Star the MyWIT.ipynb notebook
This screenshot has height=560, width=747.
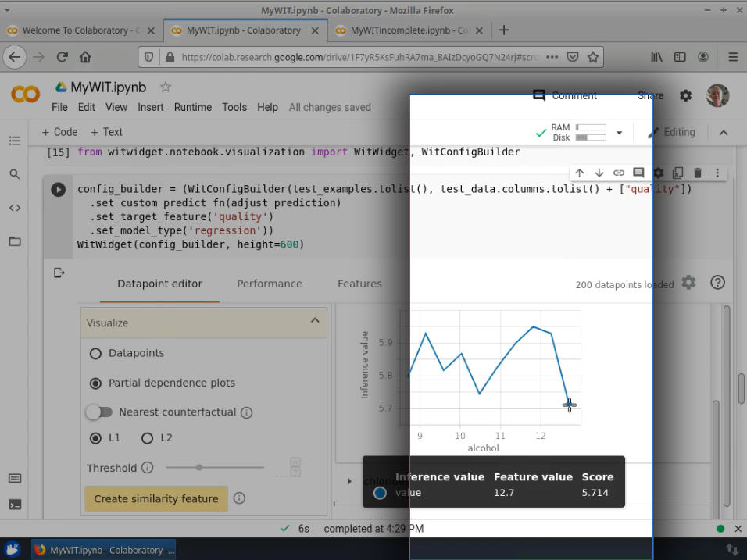pyautogui.click(x=166, y=87)
